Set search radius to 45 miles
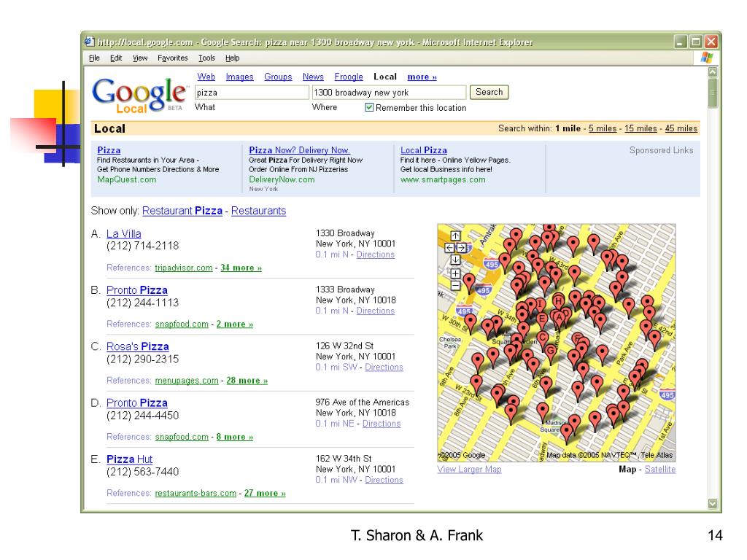747x560 pixels. point(681,128)
